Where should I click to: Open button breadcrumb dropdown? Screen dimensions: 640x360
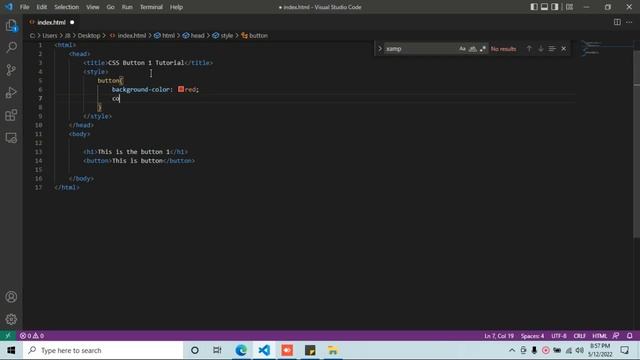coord(254,36)
